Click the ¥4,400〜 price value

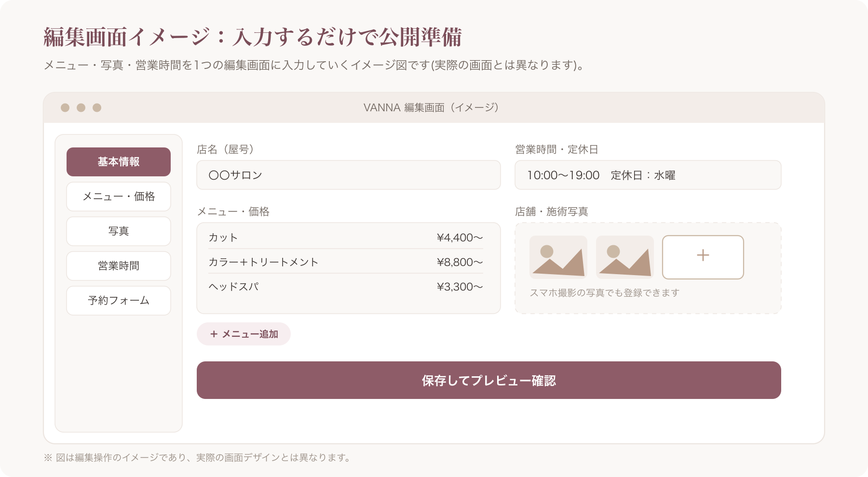coord(460,238)
